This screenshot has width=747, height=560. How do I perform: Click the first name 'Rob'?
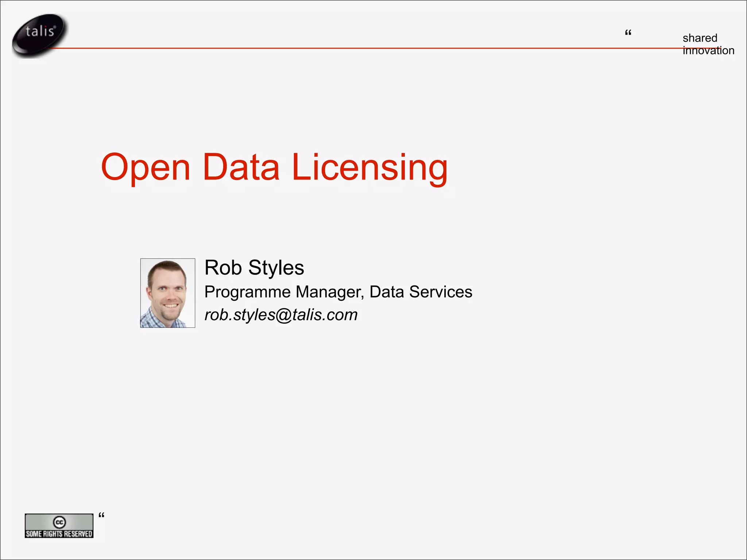click(x=223, y=268)
